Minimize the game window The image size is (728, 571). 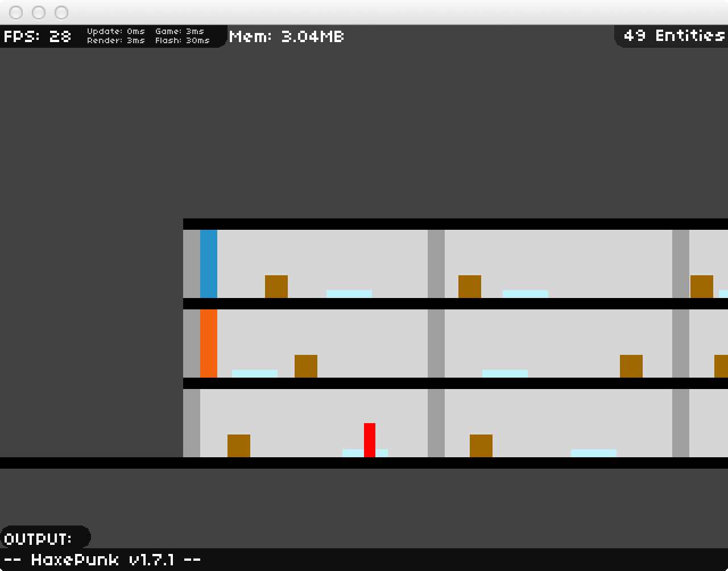click(39, 12)
